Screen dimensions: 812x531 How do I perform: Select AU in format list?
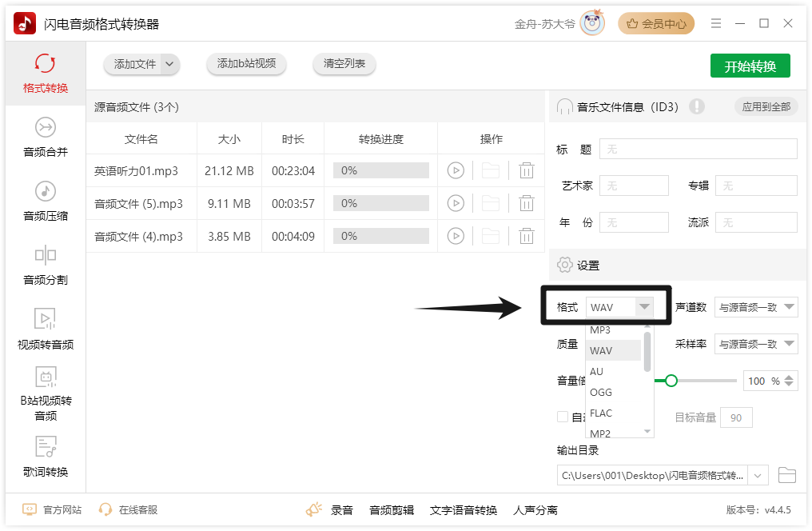[x=613, y=371]
